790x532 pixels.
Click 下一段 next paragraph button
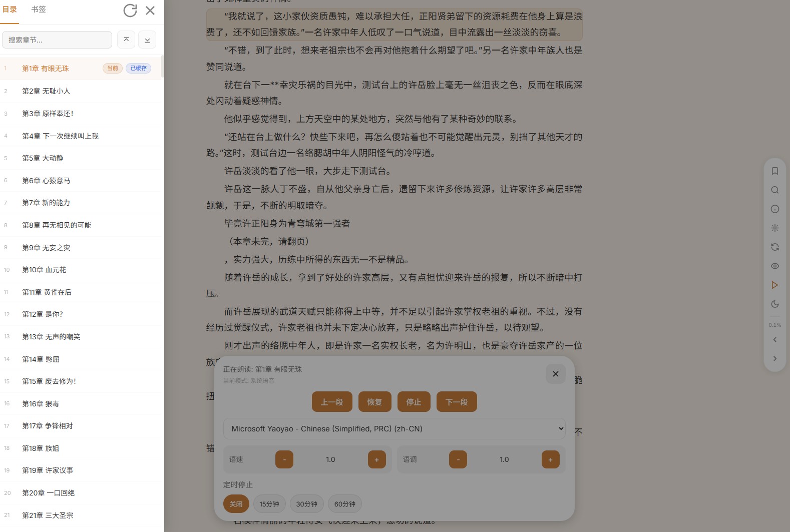(x=457, y=402)
